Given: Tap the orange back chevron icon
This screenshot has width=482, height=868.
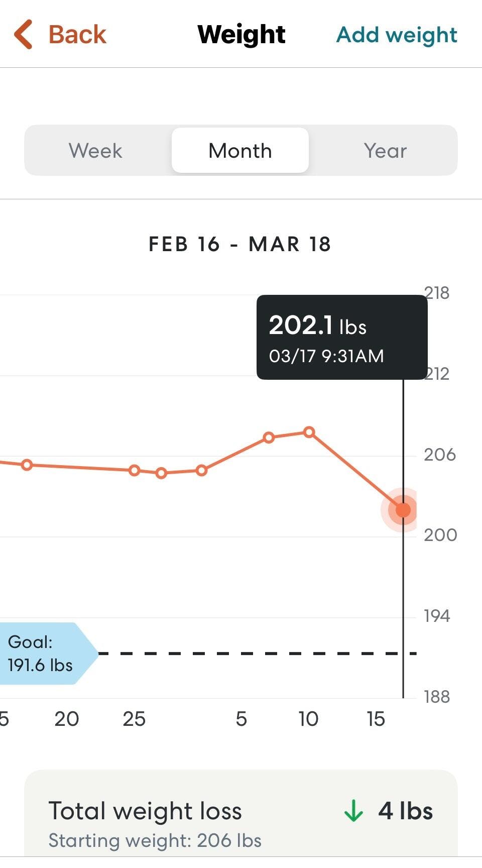Looking at the screenshot, I should [x=24, y=35].
